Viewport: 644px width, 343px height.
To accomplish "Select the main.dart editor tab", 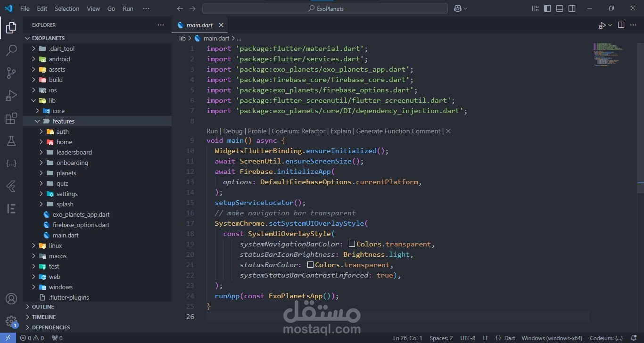I will pyautogui.click(x=200, y=25).
